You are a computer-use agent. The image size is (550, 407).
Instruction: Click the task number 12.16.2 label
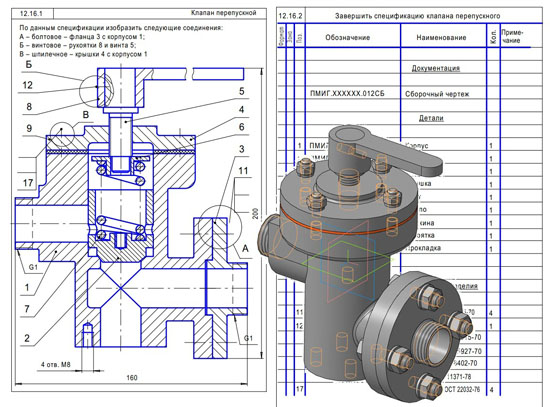click(x=290, y=16)
